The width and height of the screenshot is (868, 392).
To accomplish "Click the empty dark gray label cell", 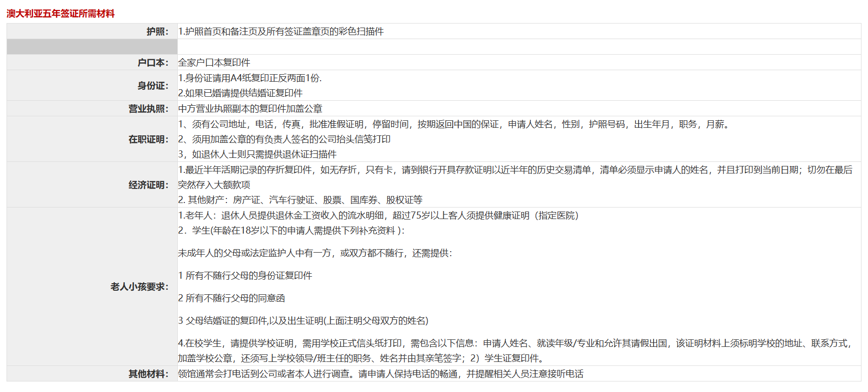I will (92, 47).
